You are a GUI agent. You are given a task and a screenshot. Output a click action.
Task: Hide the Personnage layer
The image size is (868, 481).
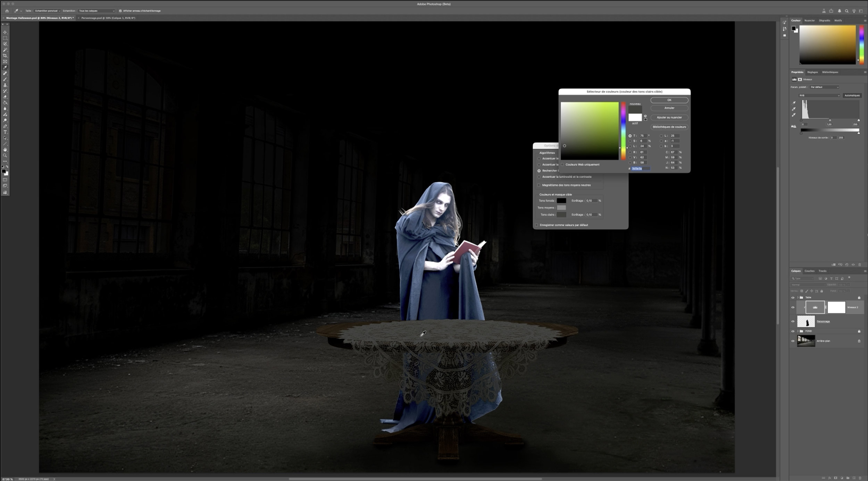793,321
